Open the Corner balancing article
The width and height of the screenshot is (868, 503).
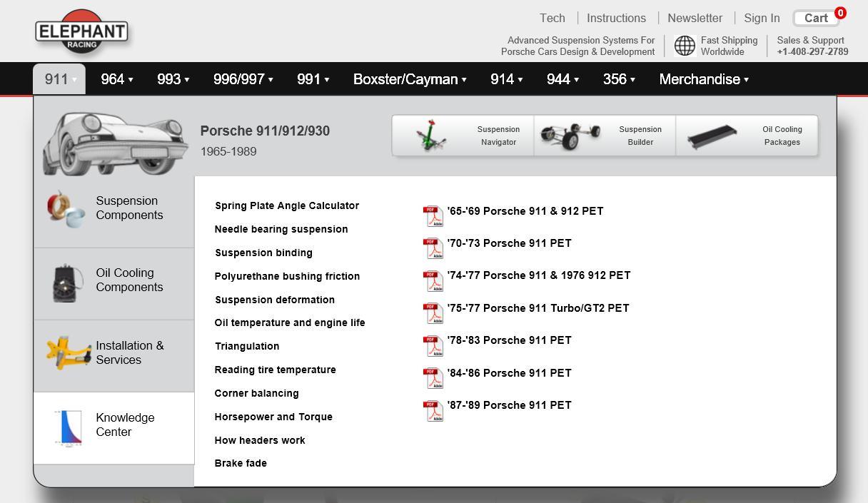257,393
